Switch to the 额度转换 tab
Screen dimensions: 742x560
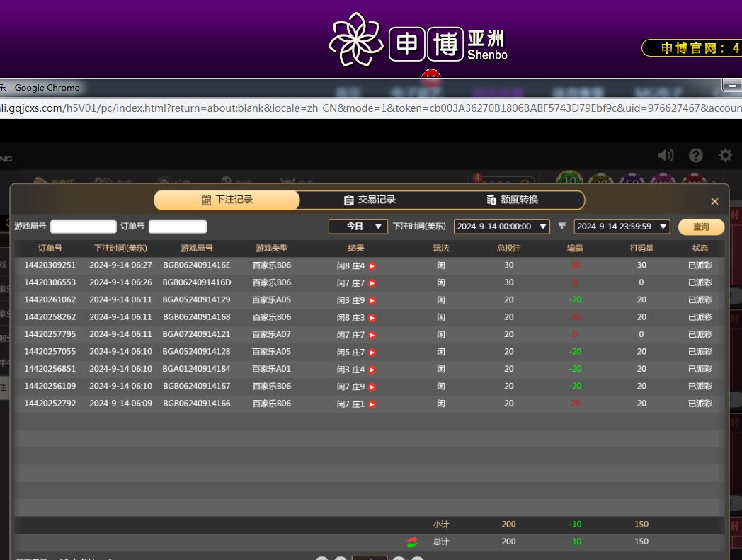pos(513,200)
